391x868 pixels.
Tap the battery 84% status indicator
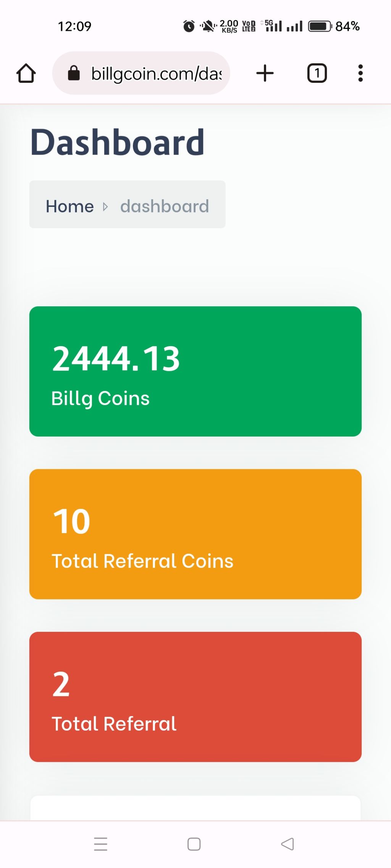(334, 26)
